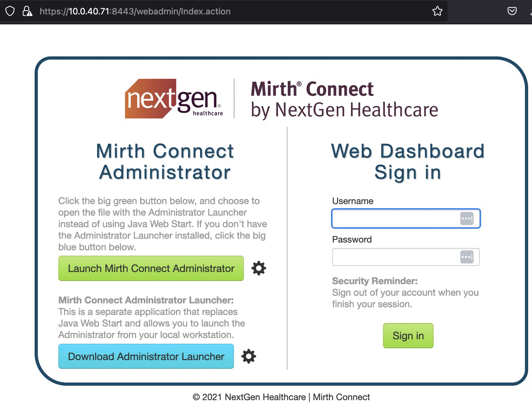Open settings gear beside Download Administrator Launcher
Screen dimensions: 532x412
pos(248,356)
